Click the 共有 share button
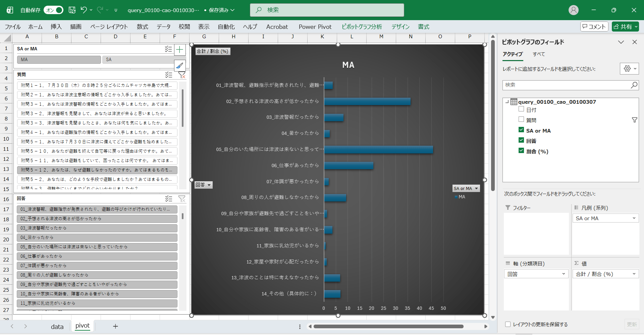644x335 pixels. pyautogui.click(x=625, y=27)
